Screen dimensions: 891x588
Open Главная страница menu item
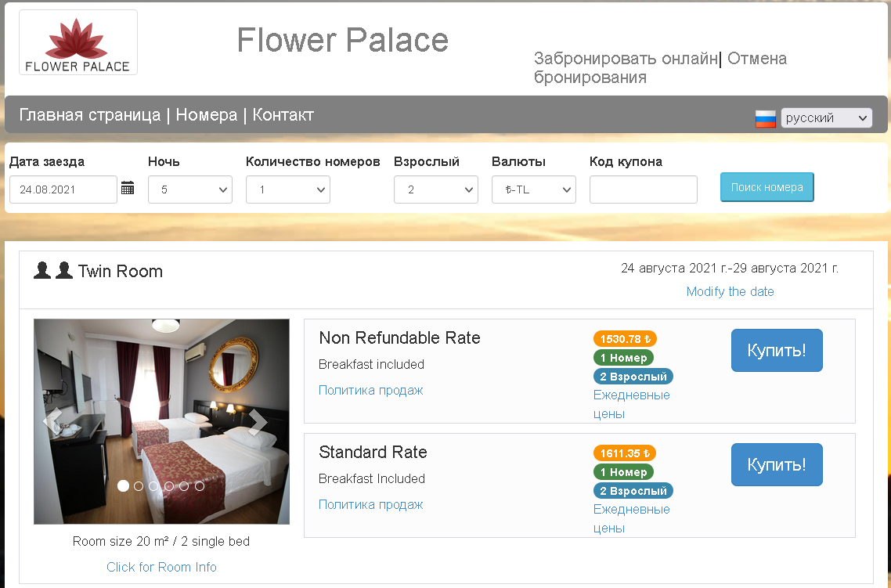[90, 115]
